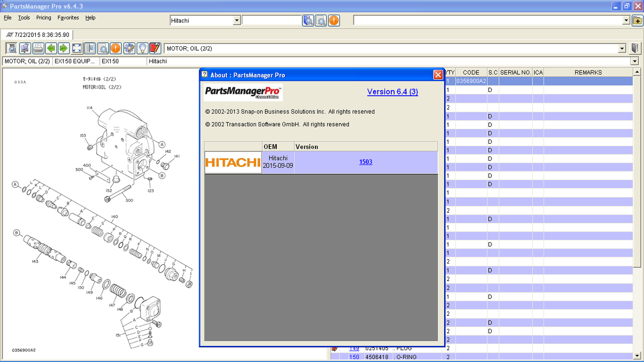Print the current parts page
644x362 pixels.
38,48
